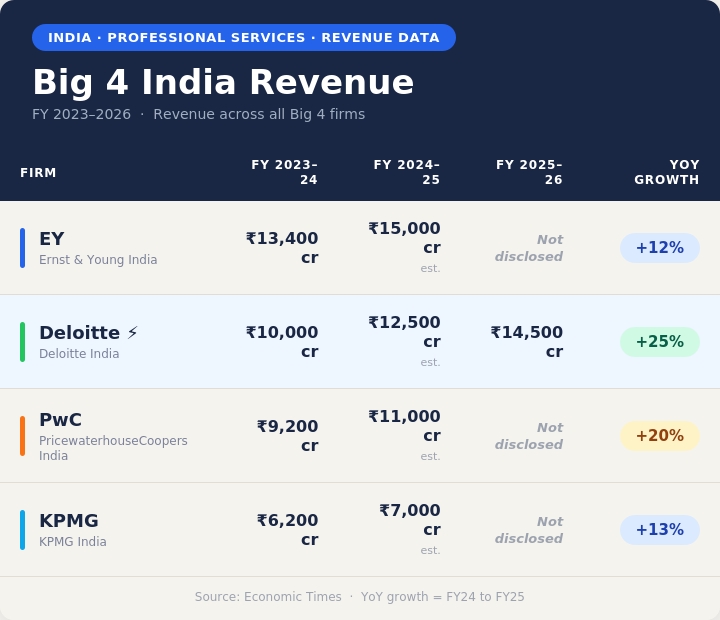The height and width of the screenshot is (620, 720).
Task: Select the EY firm name
Action: click(x=52, y=239)
